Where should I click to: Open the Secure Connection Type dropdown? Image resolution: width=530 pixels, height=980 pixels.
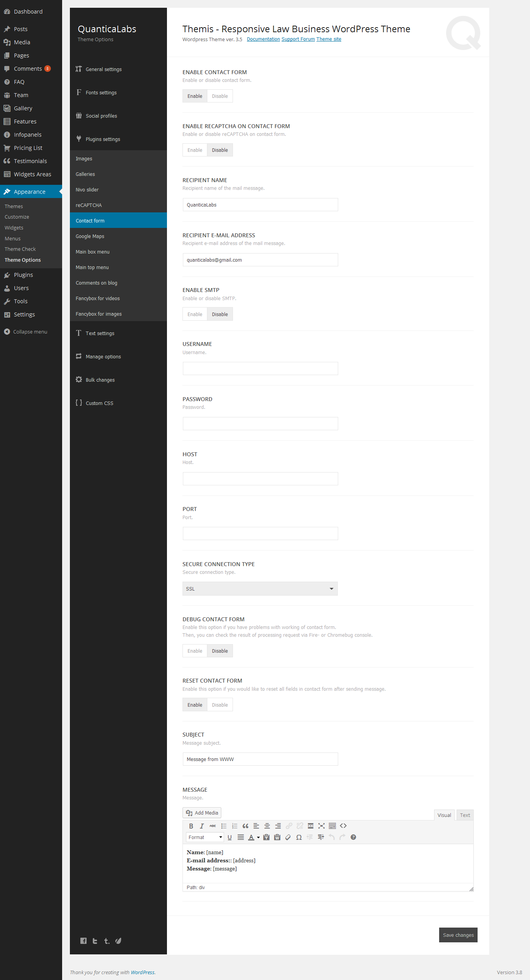[x=260, y=589]
